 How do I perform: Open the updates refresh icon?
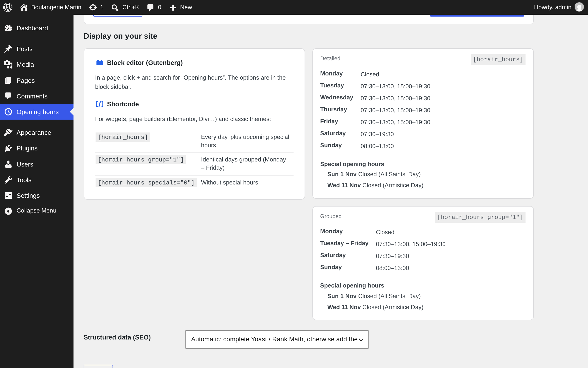93,7
